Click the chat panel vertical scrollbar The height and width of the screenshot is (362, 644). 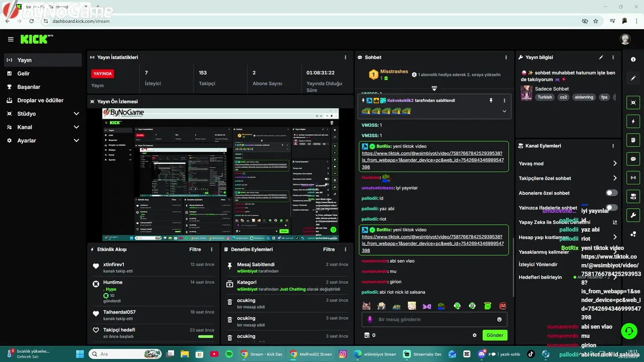click(x=512, y=266)
